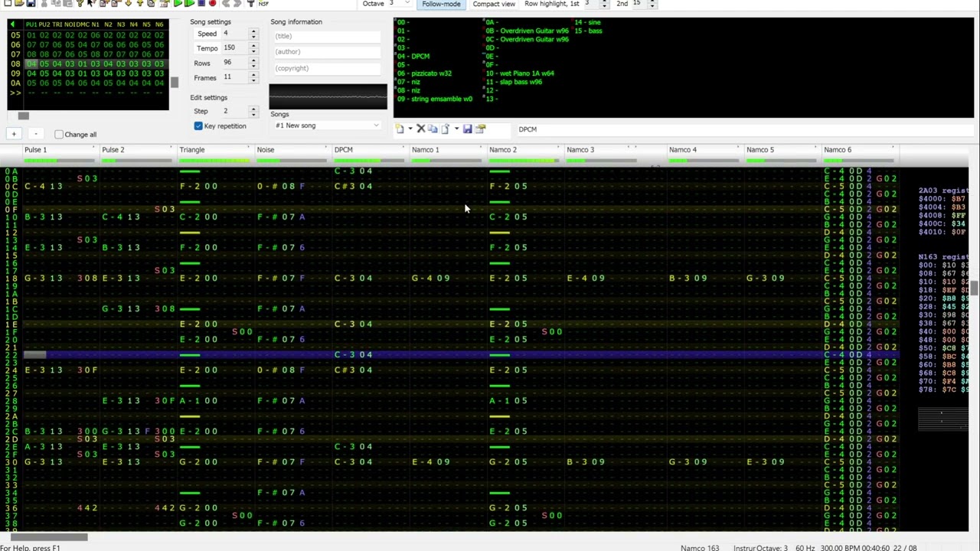The image size is (980, 551).
Task: Add a new instrument icon
Action: click(400, 129)
